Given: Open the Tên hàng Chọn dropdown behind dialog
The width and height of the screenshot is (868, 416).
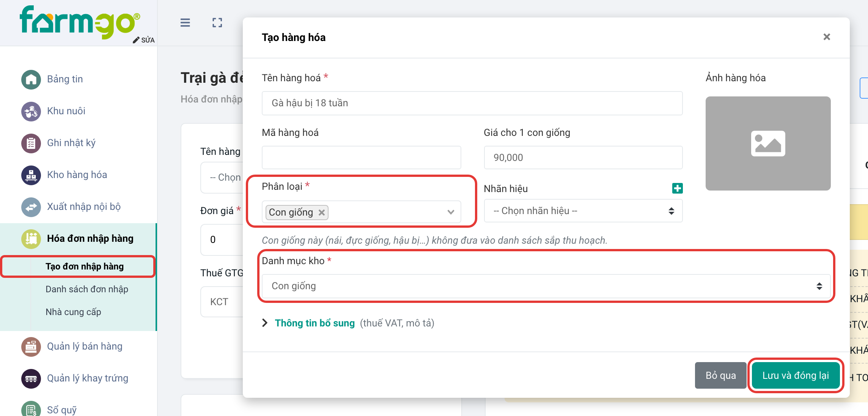Looking at the screenshot, I should click(x=222, y=177).
